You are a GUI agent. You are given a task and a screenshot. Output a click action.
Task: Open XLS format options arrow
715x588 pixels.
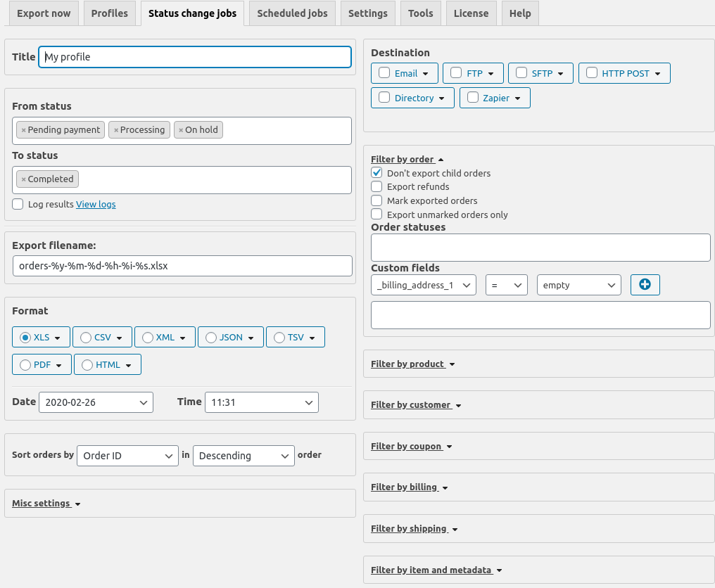58,338
